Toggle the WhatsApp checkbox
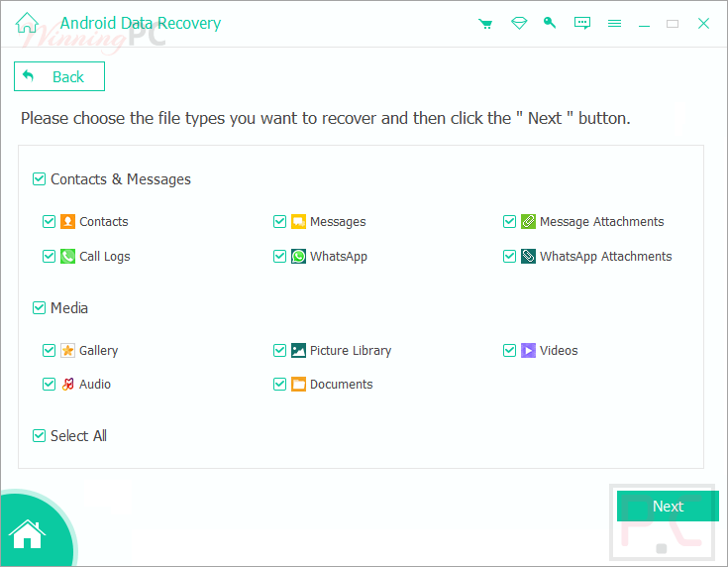This screenshot has width=728, height=567. 279,256
